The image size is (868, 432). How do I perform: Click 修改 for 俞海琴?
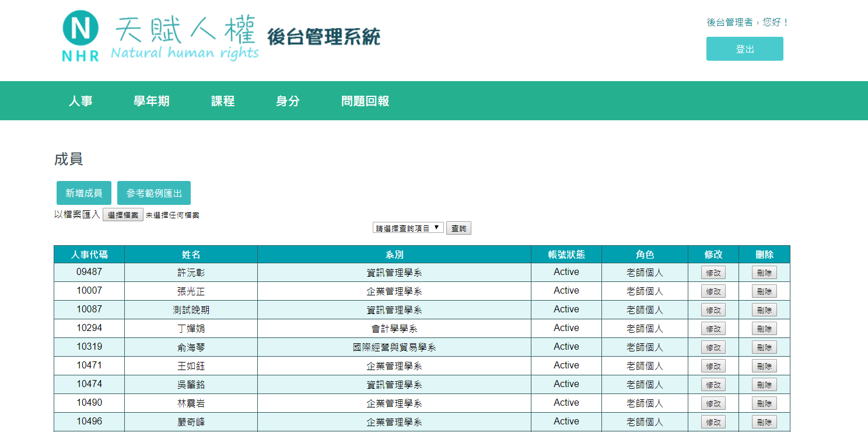[713, 347]
